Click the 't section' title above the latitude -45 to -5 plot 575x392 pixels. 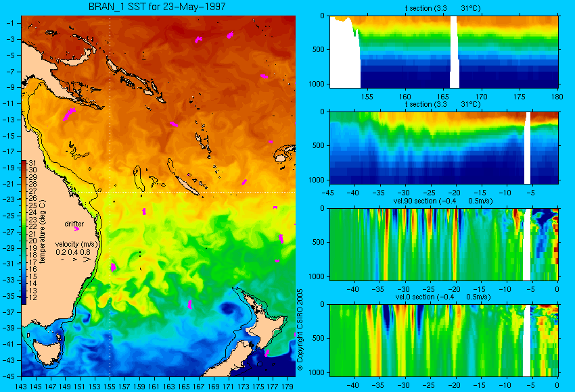442,104
